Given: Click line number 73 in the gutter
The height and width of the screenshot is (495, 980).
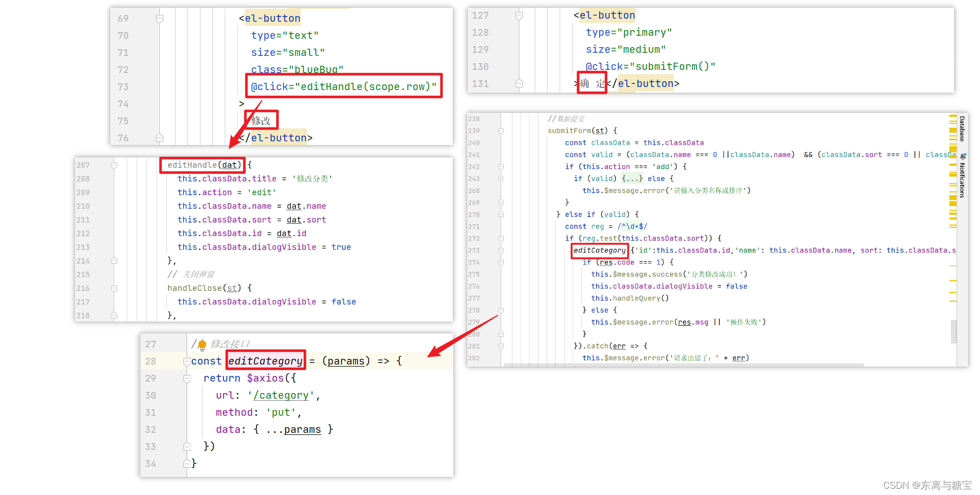Looking at the screenshot, I should (123, 86).
